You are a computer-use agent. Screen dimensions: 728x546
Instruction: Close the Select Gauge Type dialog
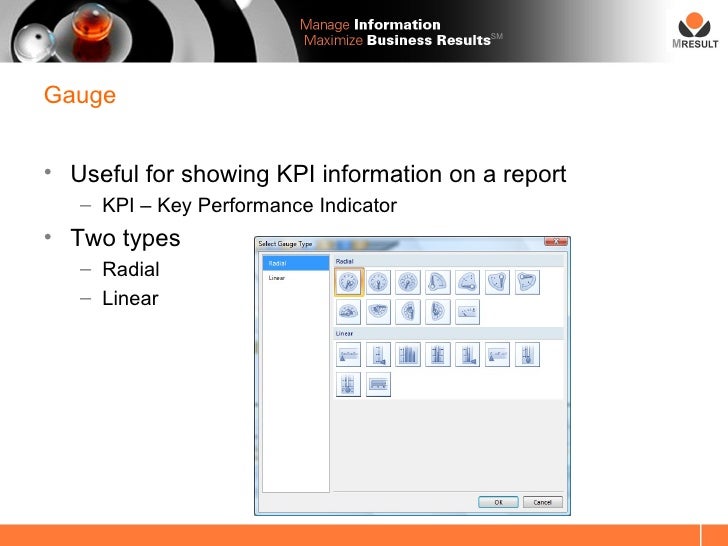[556, 241]
